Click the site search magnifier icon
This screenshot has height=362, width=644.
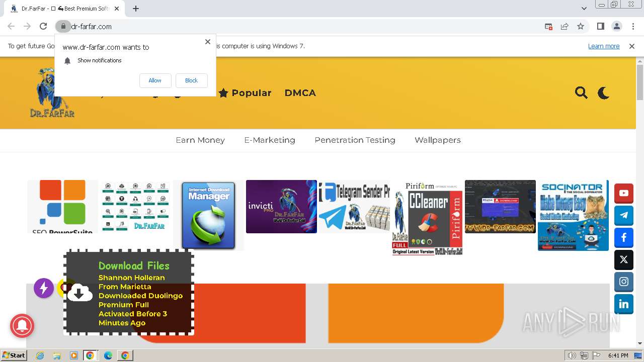pos(581,93)
